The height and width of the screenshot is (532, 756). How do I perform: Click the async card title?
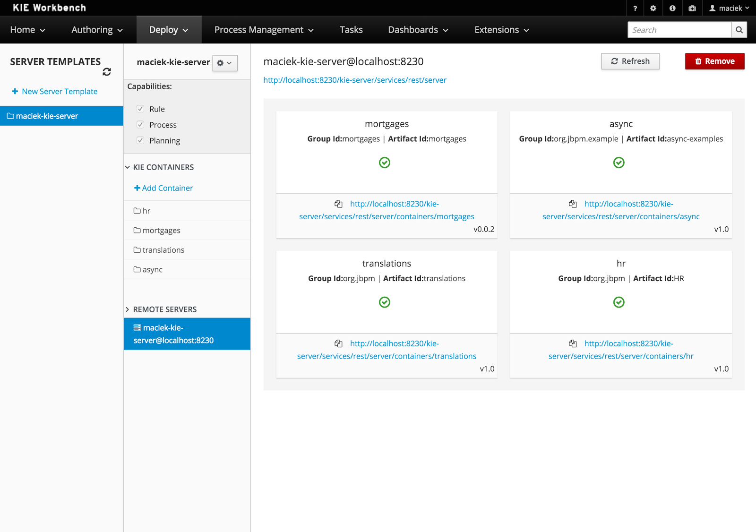coord(621,124)
